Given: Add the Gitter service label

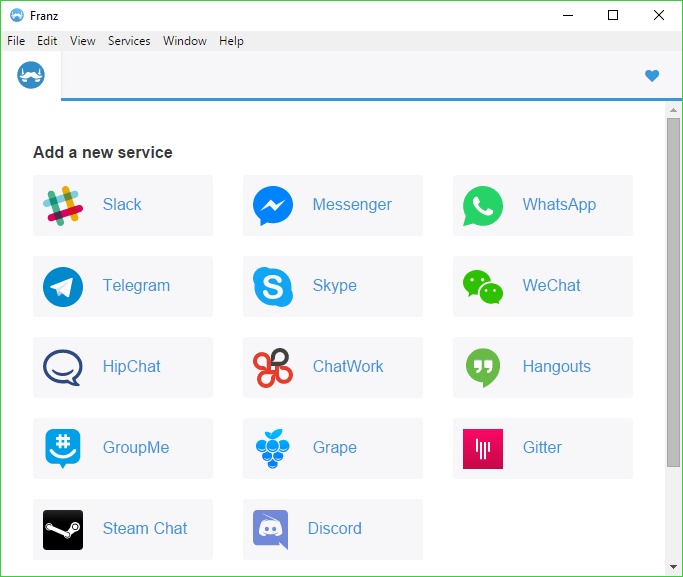Looking at the screenshot, I should click(x=542, y=447).
